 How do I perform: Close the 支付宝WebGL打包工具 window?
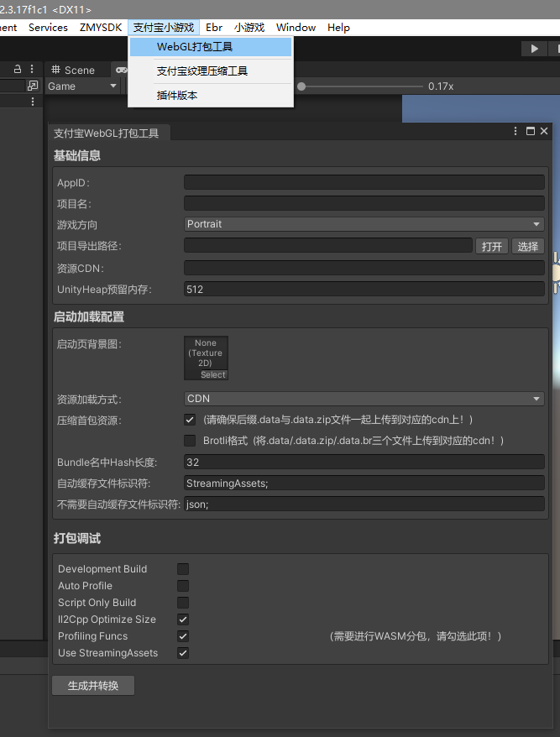point(544,131)
